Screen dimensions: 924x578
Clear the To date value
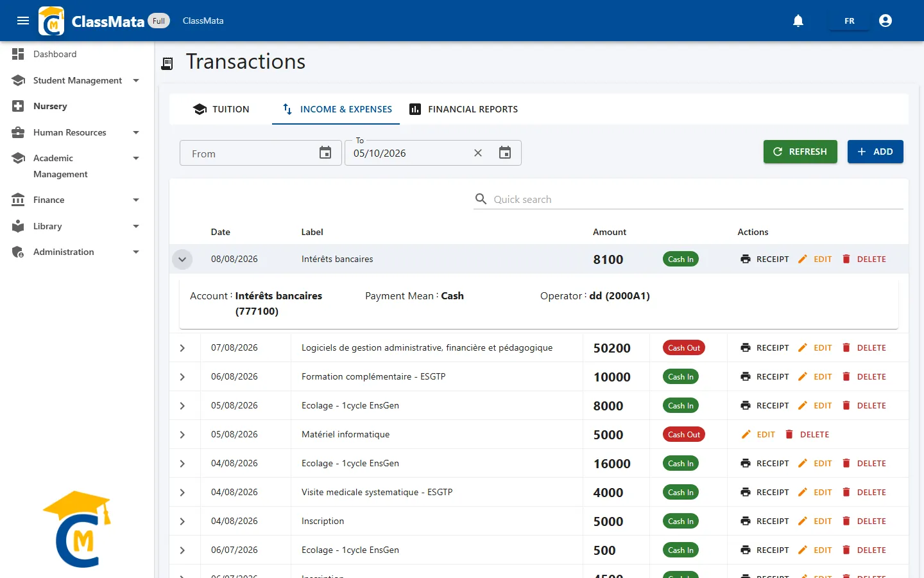point(478,153)
